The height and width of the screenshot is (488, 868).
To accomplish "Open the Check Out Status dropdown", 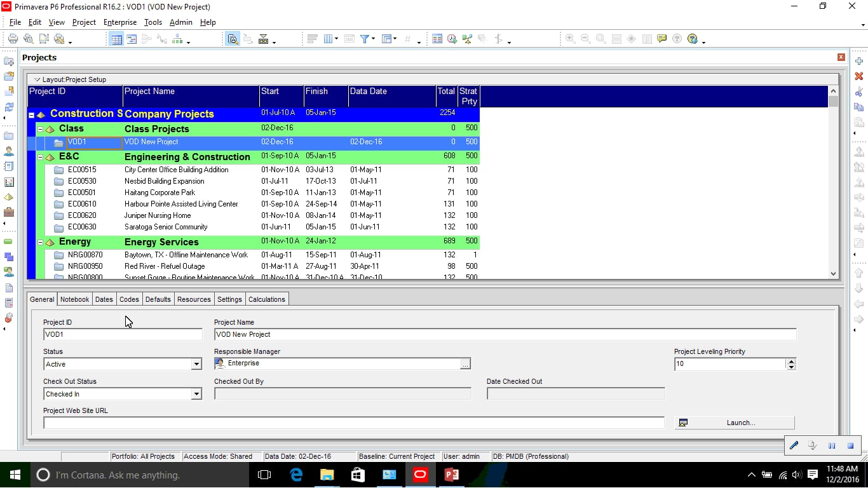I will (x=196, y=394).
